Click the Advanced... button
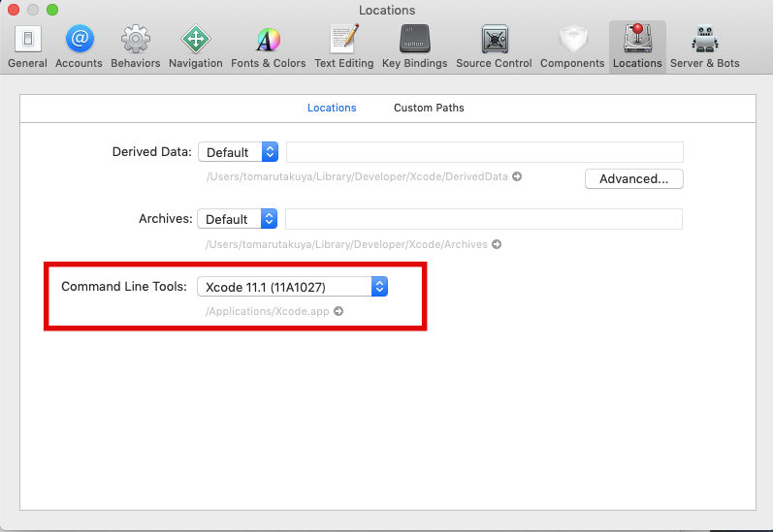Image resolution: width=773 pixels, height=532 pixels. click(x=634, y=179)
